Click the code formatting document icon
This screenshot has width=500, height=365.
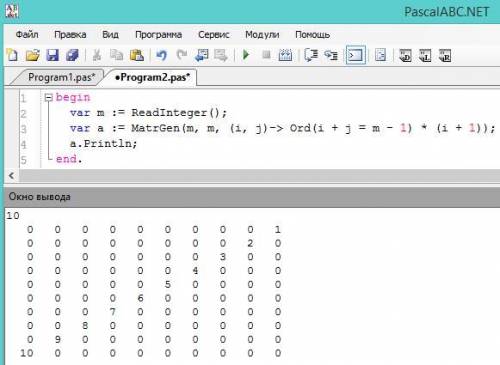click(x=380, y=55)
